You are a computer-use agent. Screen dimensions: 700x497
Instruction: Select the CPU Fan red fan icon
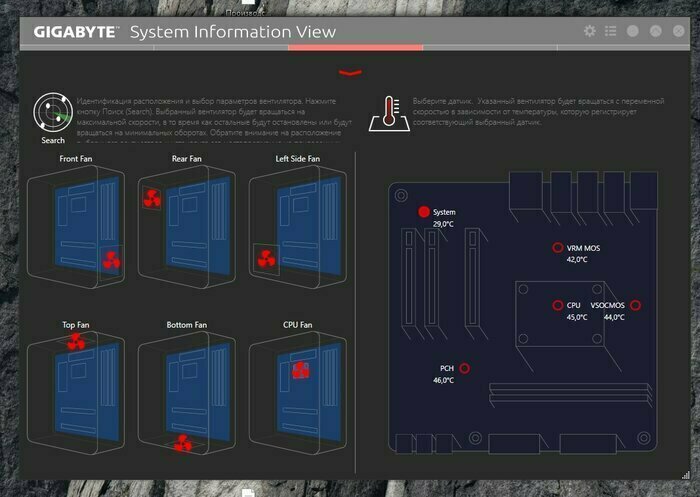pos(300,370)
